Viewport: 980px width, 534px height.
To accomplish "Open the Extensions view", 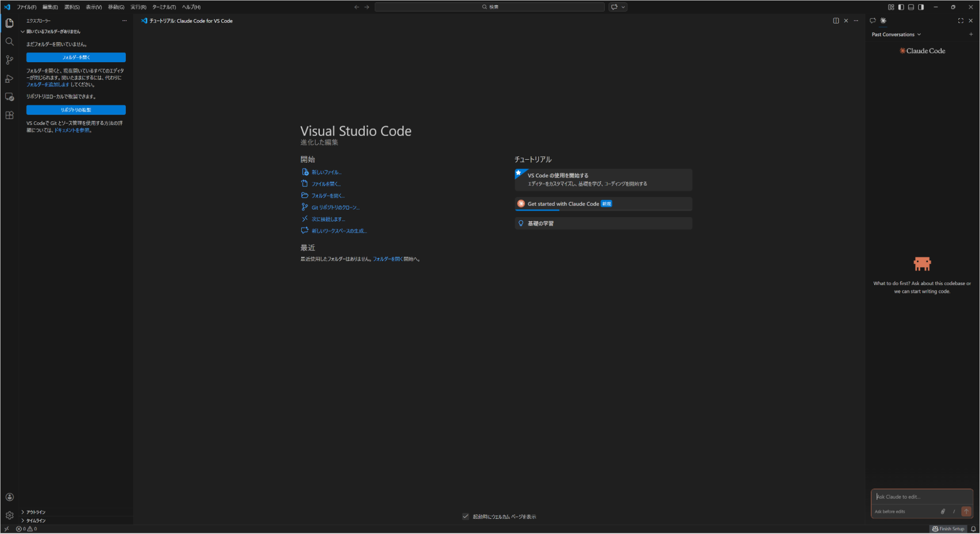I will pos(9,115).
